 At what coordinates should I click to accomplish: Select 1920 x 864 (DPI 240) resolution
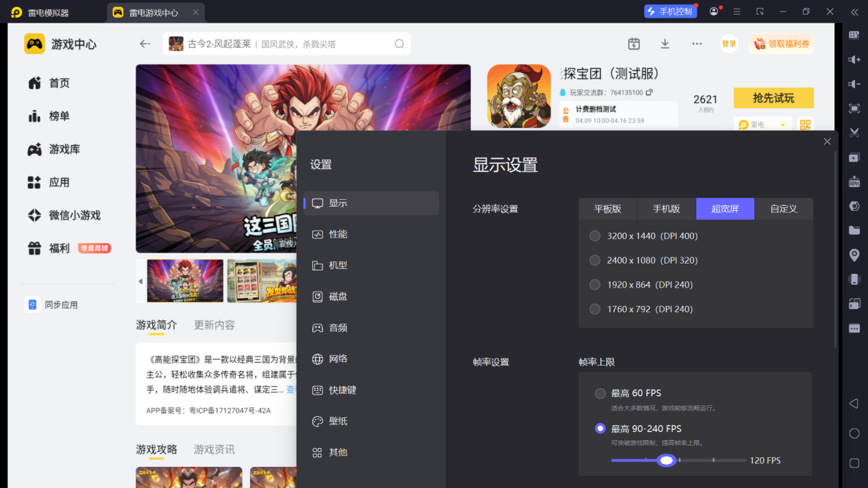point(595,285)
